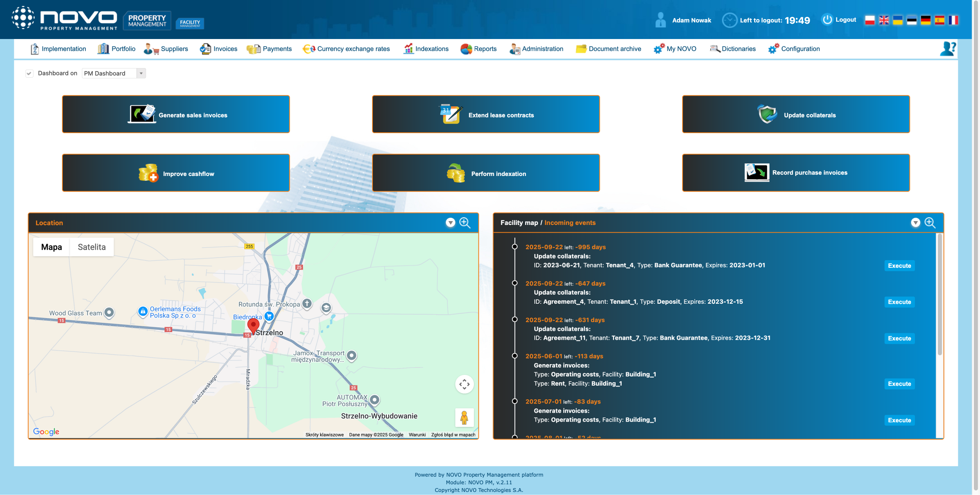Select the Mapa map view
The height and width of the screenshot is (495, 980).
click(x=51, y=247)
